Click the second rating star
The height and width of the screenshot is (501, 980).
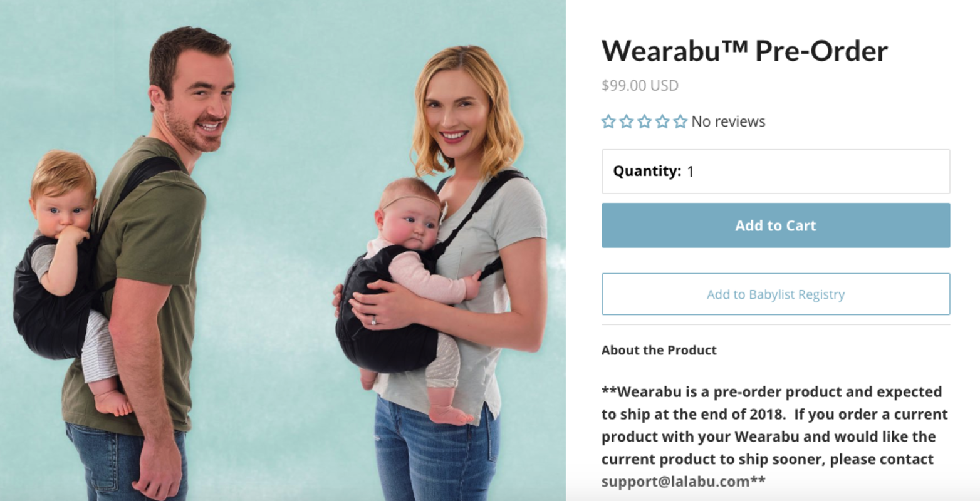(627, 121)
